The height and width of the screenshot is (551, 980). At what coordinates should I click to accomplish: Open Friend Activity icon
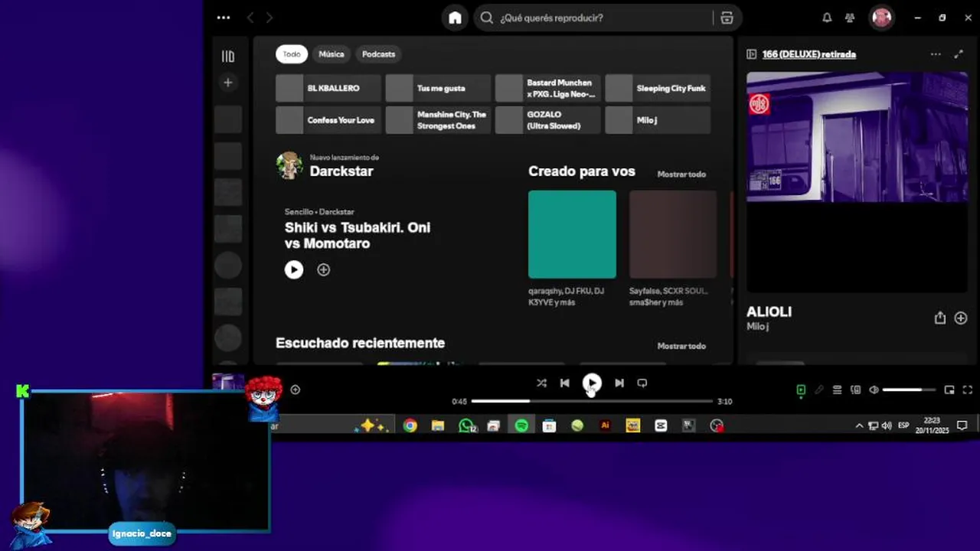coord(850,18)
